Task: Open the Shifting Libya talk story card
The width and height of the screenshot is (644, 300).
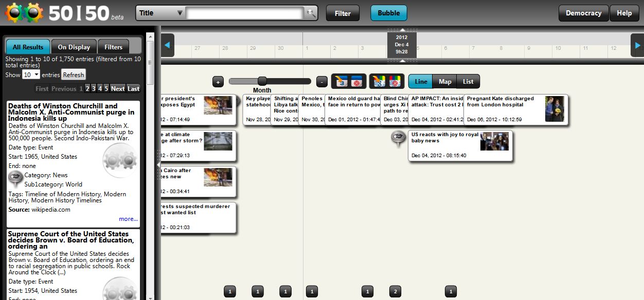Action: 285,109
